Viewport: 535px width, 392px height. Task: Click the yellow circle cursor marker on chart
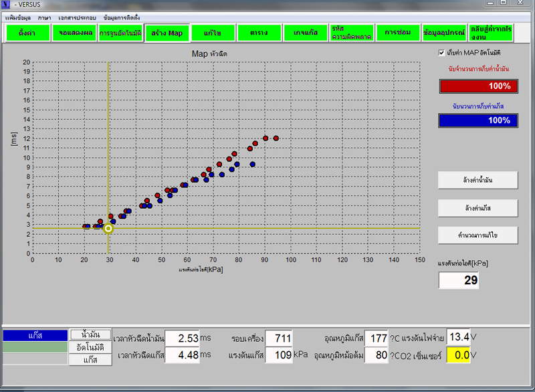point(108,228)
